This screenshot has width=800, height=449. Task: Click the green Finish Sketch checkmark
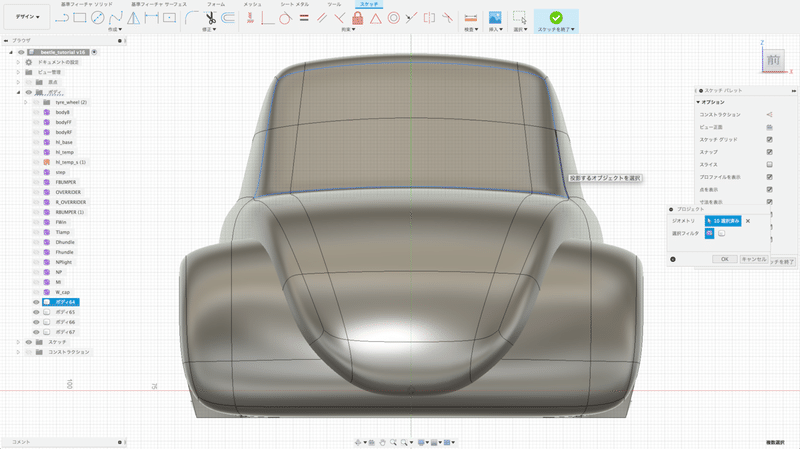(555, 17)
